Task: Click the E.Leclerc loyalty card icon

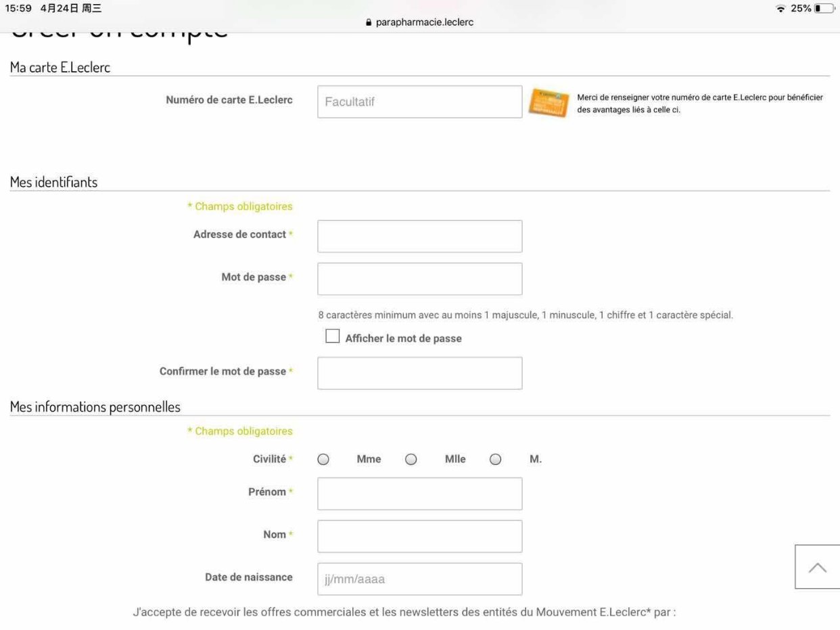Action: coord(548,104)
